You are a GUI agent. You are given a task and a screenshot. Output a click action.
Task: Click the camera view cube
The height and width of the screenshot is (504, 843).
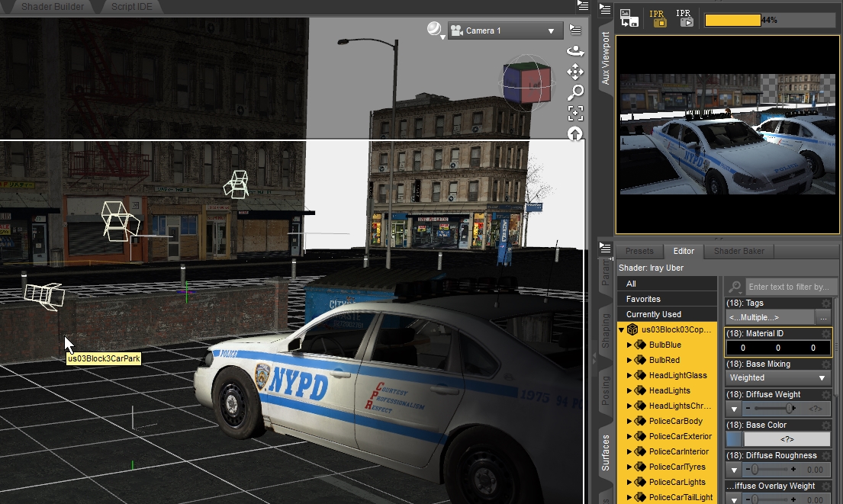(527, 82)
